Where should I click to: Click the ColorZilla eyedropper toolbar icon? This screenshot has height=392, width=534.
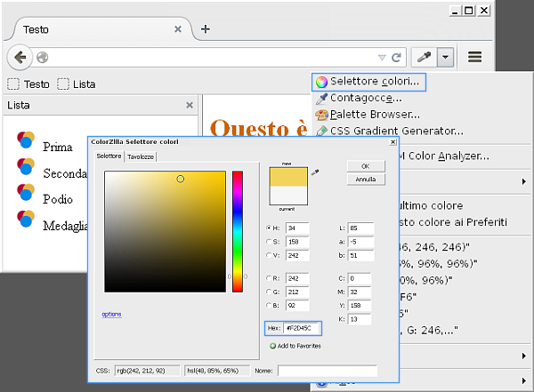426,57
